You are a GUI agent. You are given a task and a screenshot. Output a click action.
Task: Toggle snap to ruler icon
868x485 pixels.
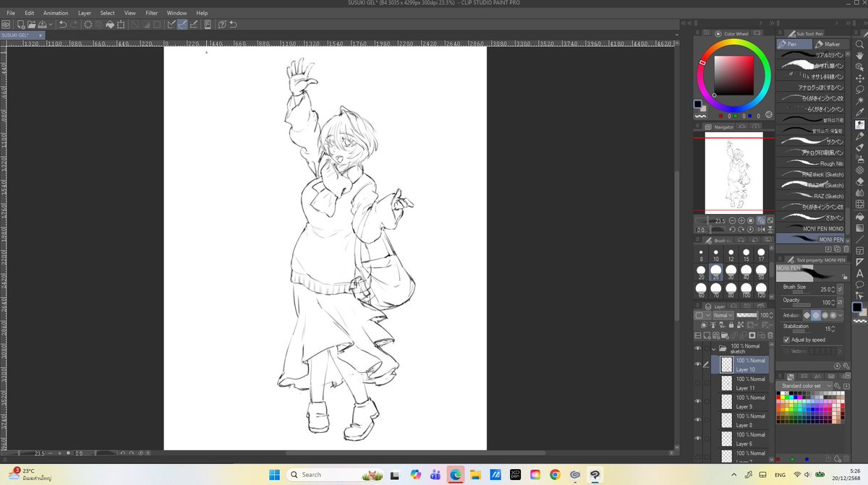(171, 25)
